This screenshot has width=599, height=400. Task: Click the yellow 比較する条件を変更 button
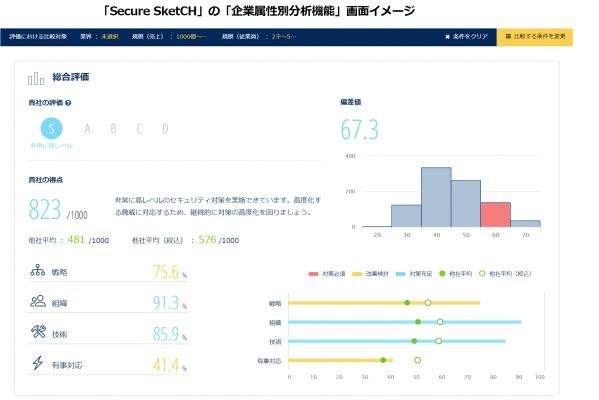point(534,37)
